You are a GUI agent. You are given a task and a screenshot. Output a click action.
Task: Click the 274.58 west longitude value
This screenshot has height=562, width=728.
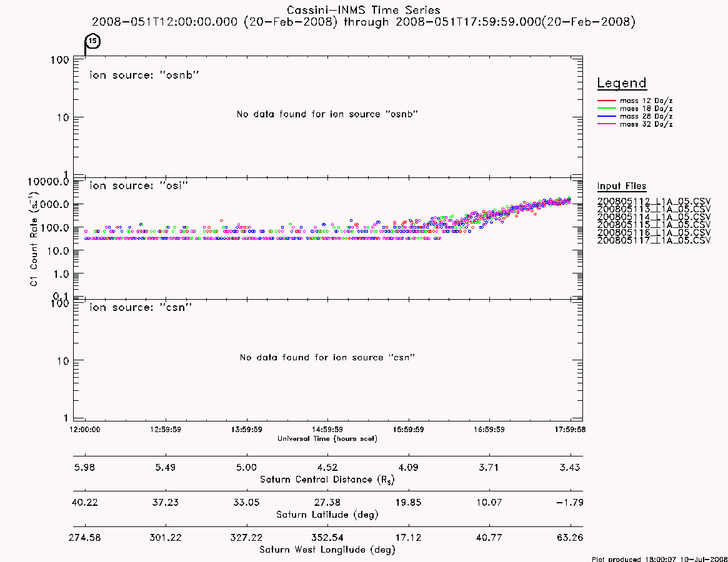(x=85, y=538)
